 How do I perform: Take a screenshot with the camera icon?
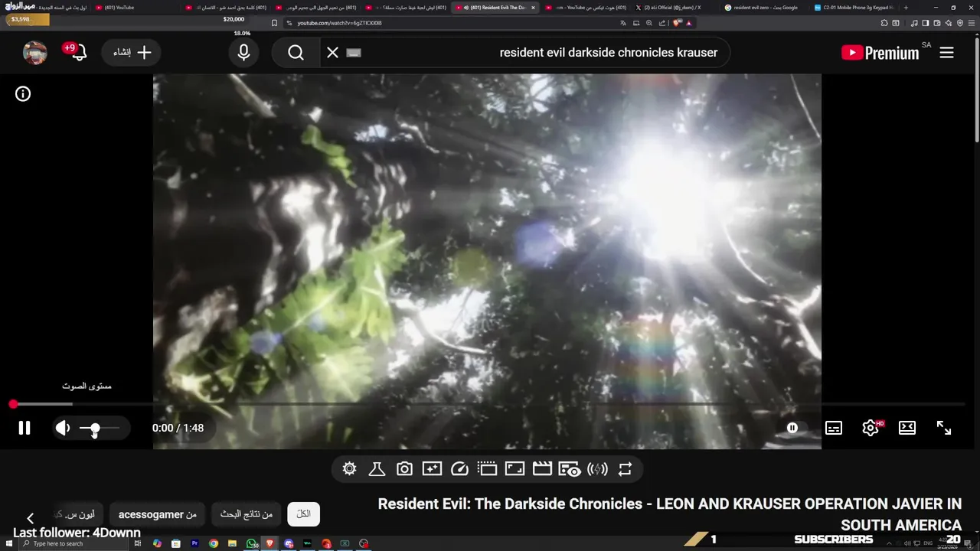(x=404, y=469)
